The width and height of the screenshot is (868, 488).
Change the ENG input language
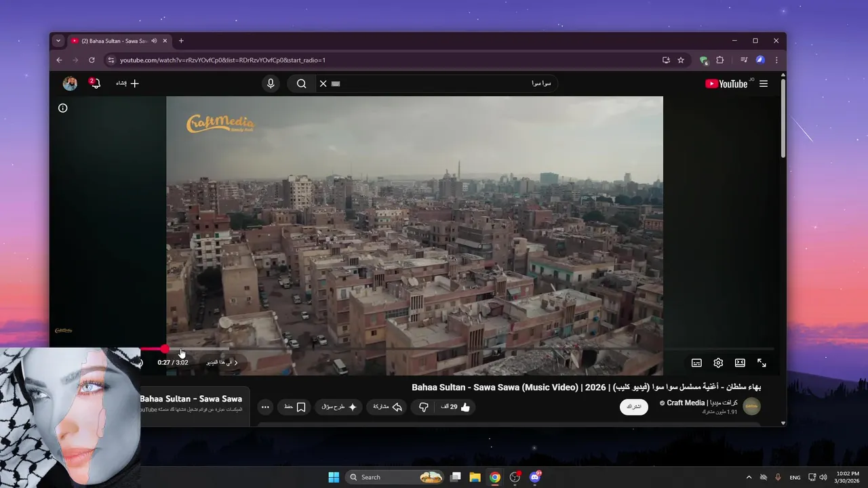click(795, 477)
